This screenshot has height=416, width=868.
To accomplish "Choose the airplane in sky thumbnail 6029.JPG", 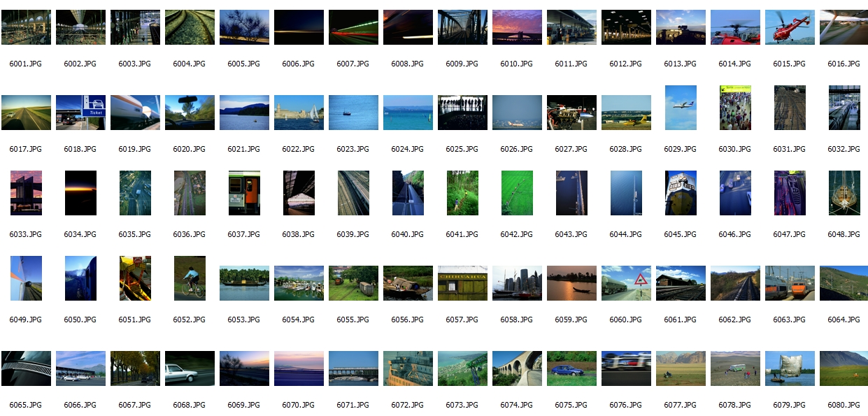I will click(x=681, y=108).
